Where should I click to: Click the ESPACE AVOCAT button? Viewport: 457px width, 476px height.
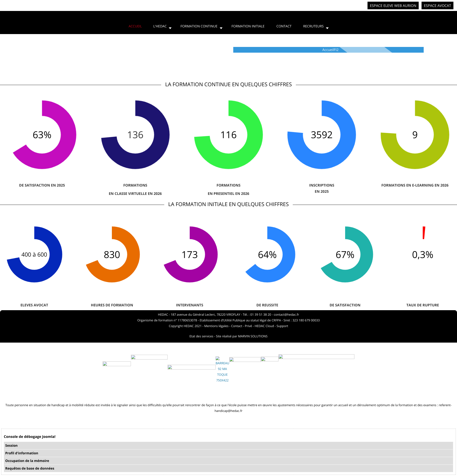(x=437, y=5)
